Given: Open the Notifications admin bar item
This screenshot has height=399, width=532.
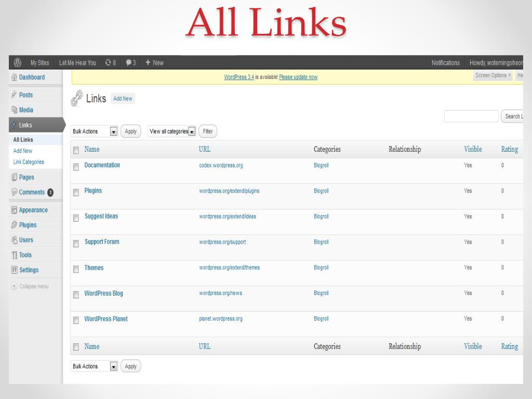Looking at the screenshot, I should tap(445, 63).
